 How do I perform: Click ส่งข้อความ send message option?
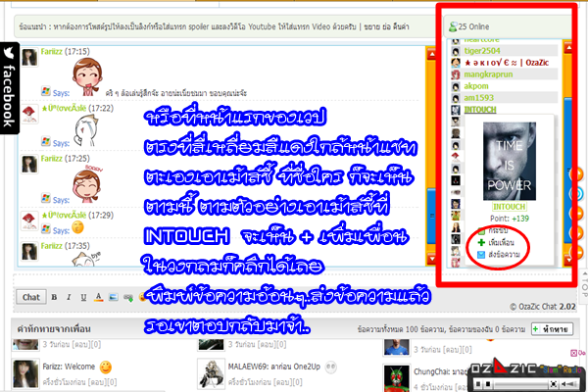pyautogui.click(x=504, y=255)
